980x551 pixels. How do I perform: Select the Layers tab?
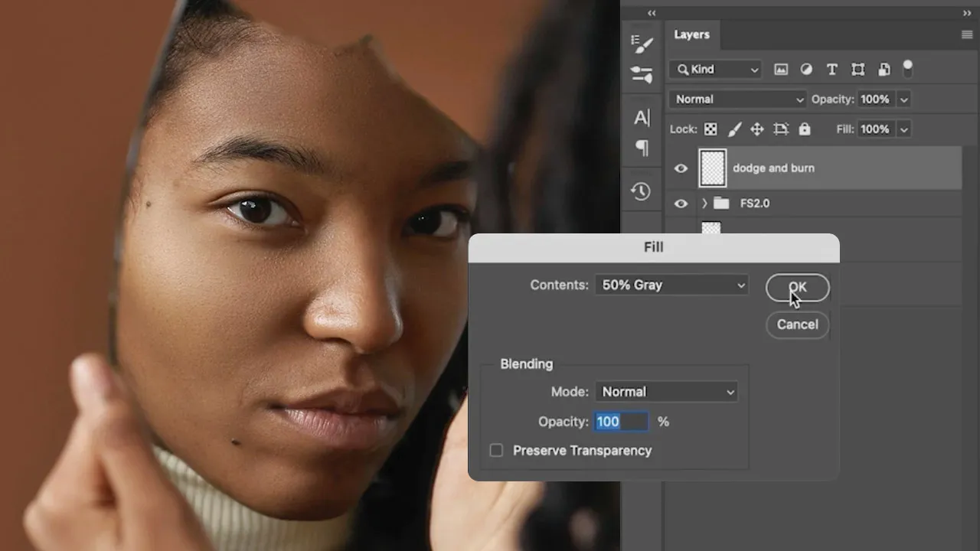(691, 34)
